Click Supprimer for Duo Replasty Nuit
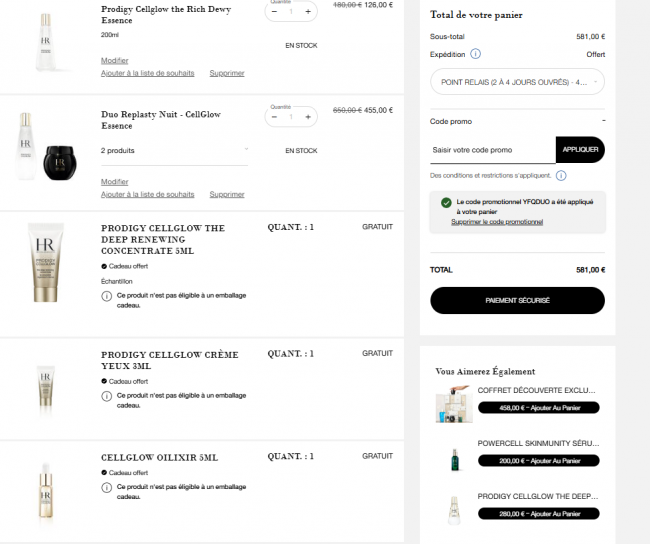The height and width of the screenshot is (544, 650). [x=227, y=194]
